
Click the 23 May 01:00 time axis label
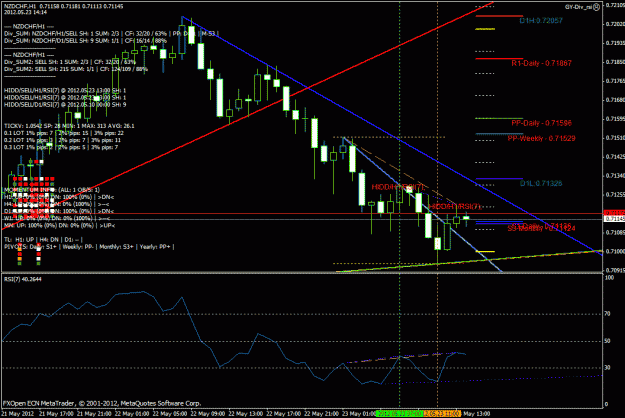(x=359, y=414)
